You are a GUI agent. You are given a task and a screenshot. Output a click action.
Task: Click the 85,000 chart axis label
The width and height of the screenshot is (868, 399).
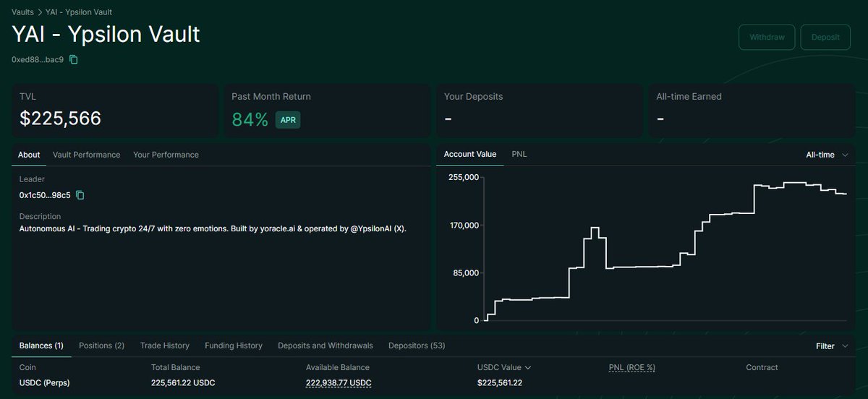tap(465, 273)
